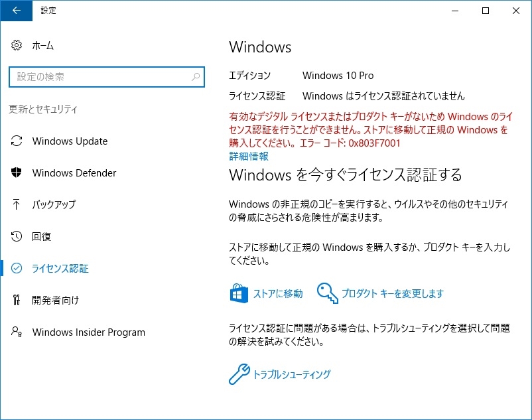Open Windows Insider Program section
Screen dimensions: 532x420
88,332
